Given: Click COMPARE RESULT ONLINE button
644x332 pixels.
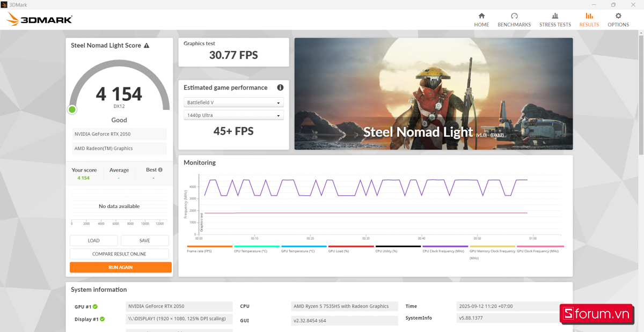Looking at the screenshot, I should 119,254.
